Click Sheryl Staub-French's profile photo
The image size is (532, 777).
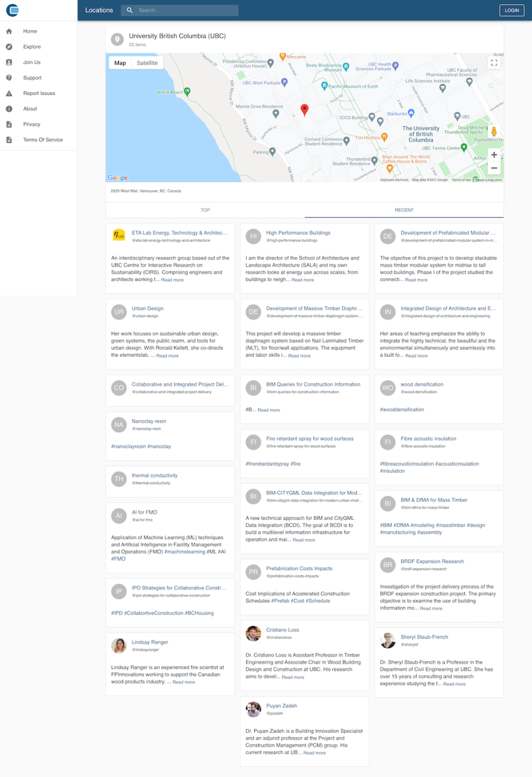[388, 640]
